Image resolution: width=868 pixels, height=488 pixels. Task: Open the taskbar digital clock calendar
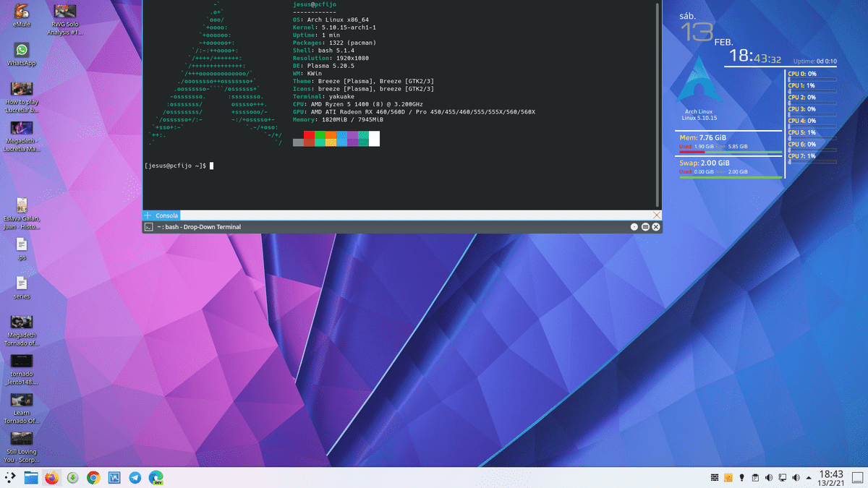(831, 477)
